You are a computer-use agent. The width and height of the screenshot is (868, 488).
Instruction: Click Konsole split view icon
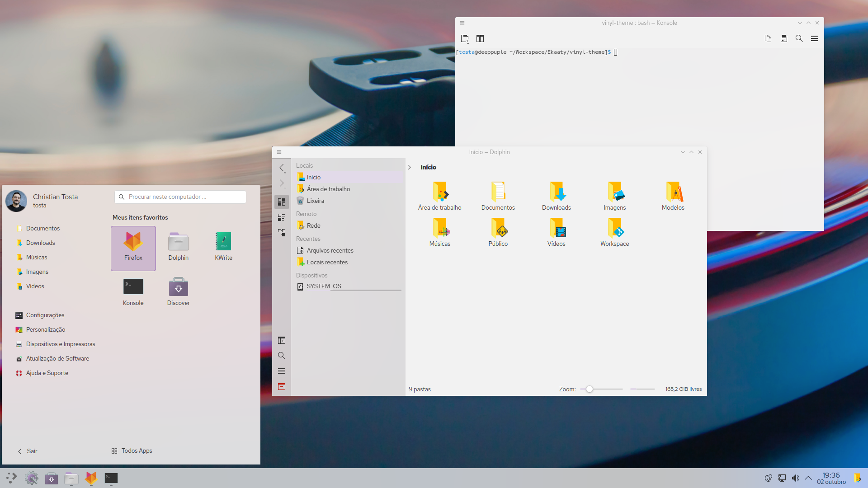(x=480, y=39)
